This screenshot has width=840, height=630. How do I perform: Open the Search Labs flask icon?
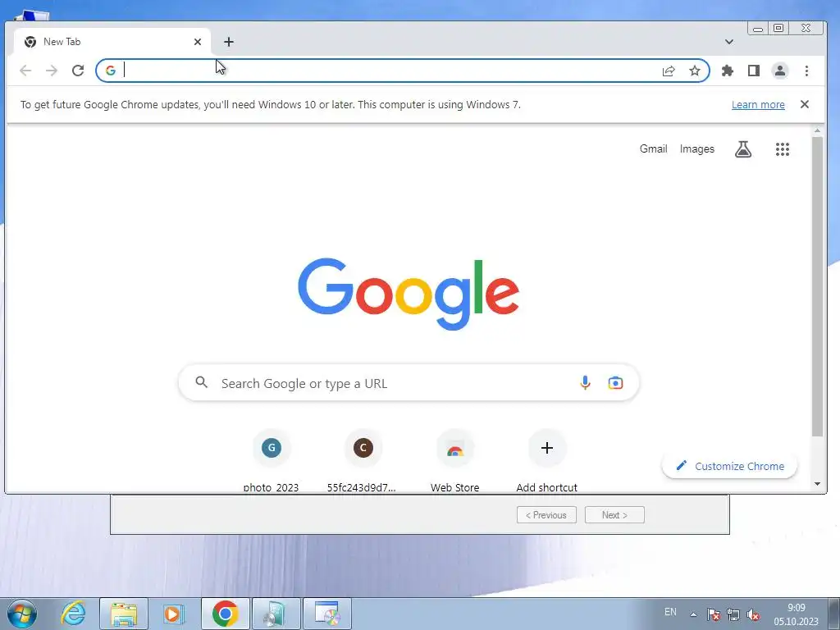coord(743,149)
